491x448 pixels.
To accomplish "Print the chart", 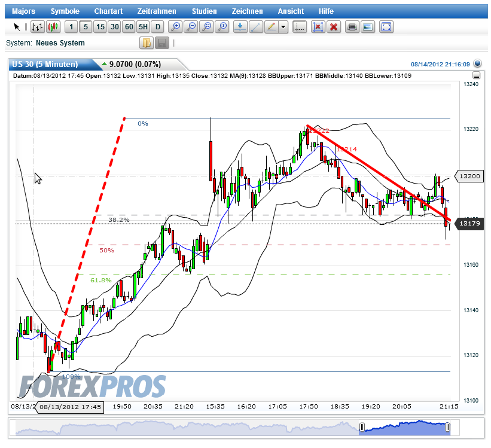I will click(x=352, y=27).
